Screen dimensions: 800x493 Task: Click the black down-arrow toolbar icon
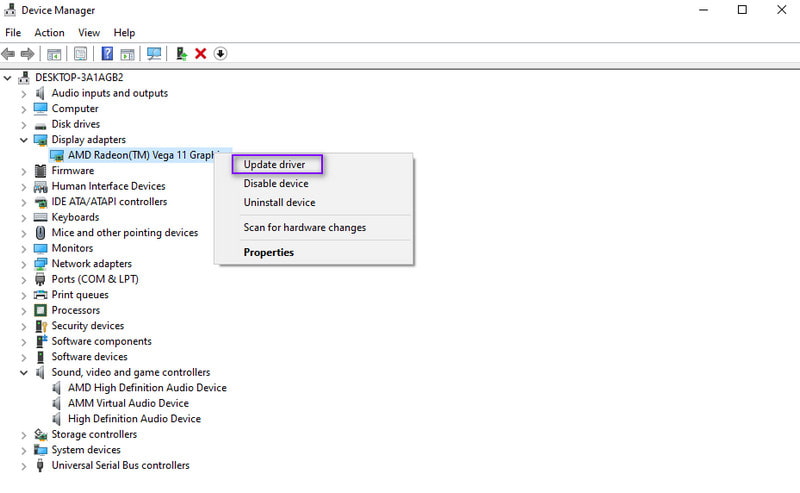(220, 54)
